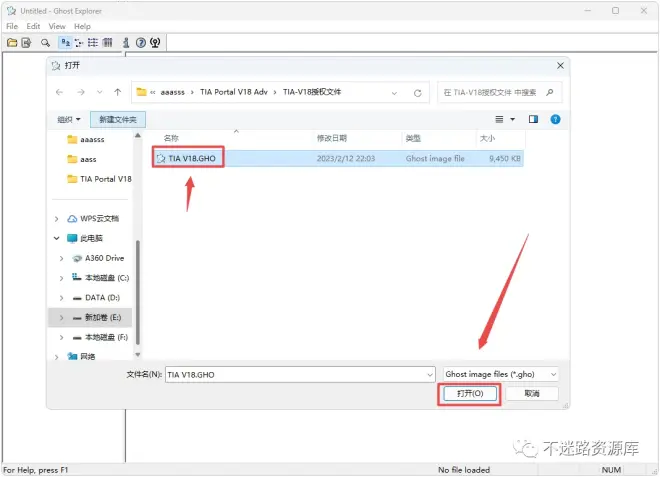
Task: Open recent locations dropdown arrow
Action: point(99,92)
